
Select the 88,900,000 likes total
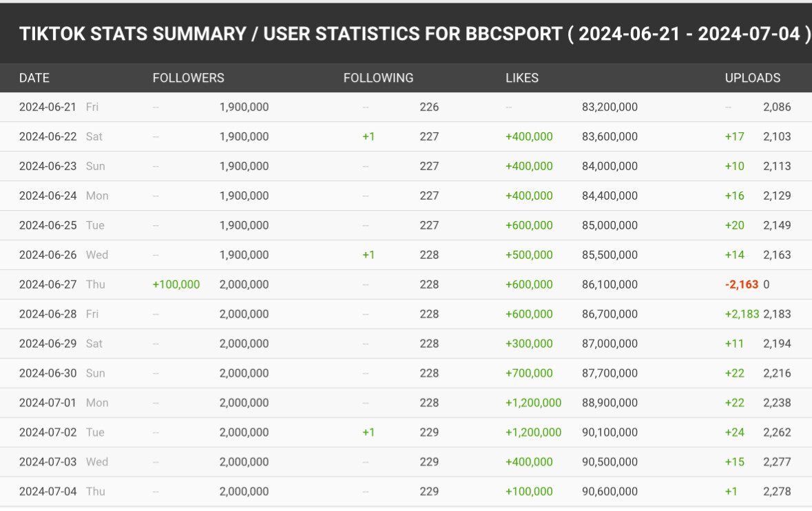tap(610, 403)
